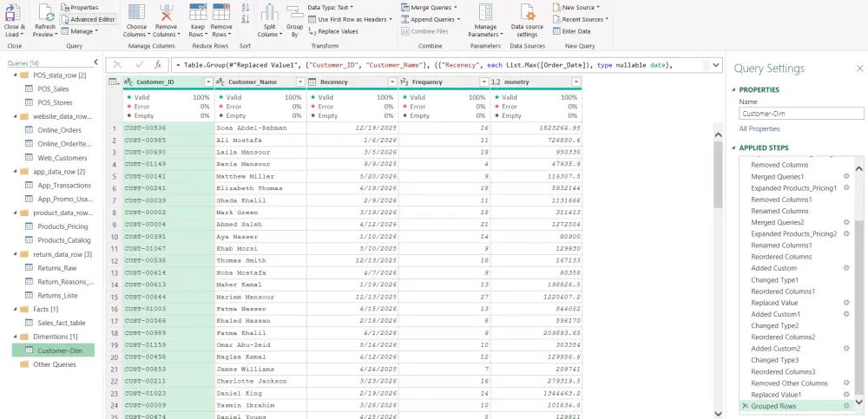The width and height of the screenshot is (868, 419).
Task: Click the Keep Rows icon
Action: point(198,12)
